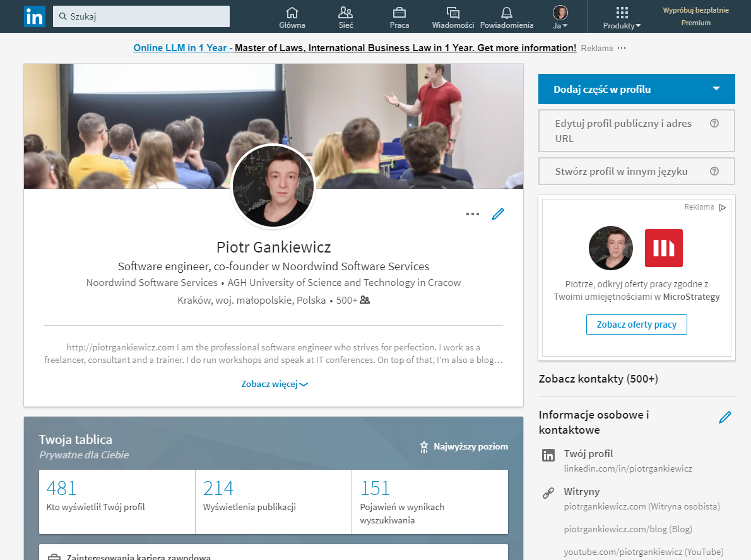The width and height of the screenshot is (751, 560).
Task: Click the 481 Kto wyświetlił Twój profil tile
Action: pyautogui.click(x=117, y=501)
